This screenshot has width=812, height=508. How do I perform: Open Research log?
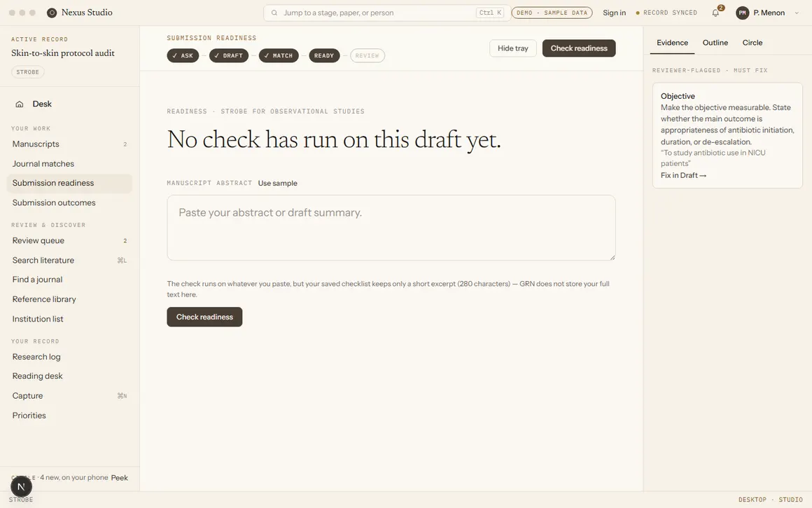pyautogui.click(x=69, y=357)
